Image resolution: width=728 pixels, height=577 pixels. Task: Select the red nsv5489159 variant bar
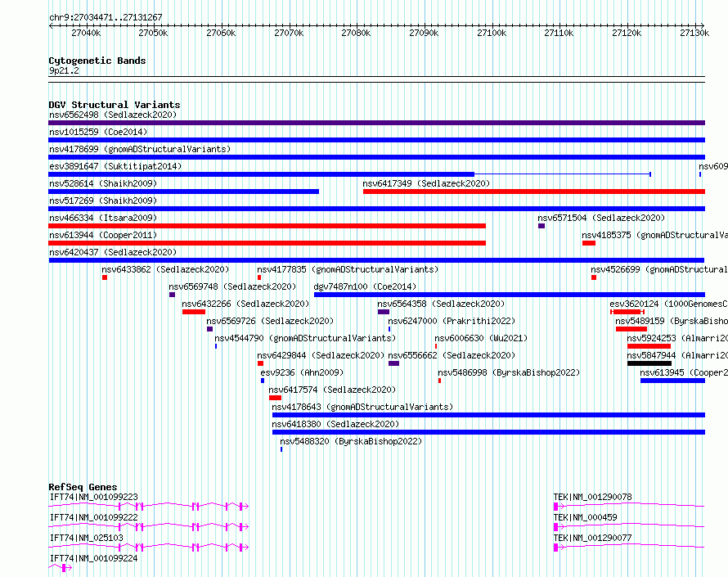(x=631, y=329)
